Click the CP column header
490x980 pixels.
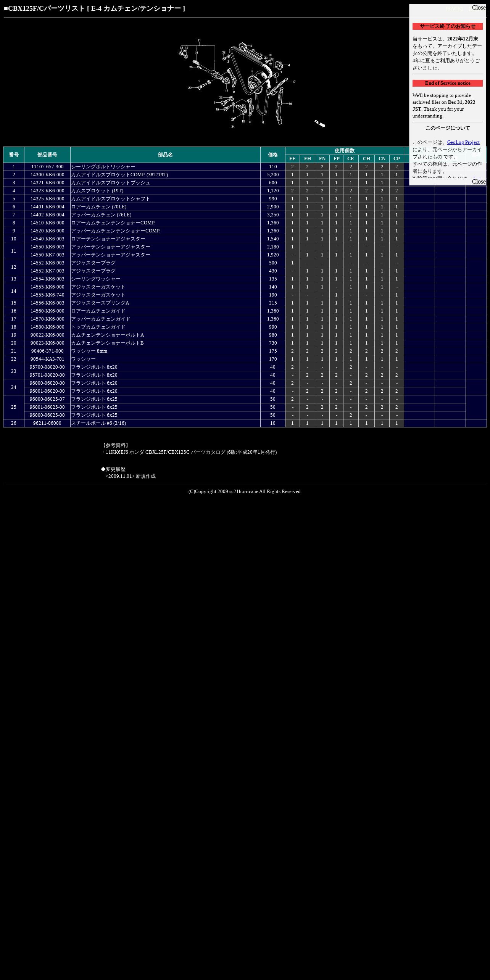click(x=397, y=159)
